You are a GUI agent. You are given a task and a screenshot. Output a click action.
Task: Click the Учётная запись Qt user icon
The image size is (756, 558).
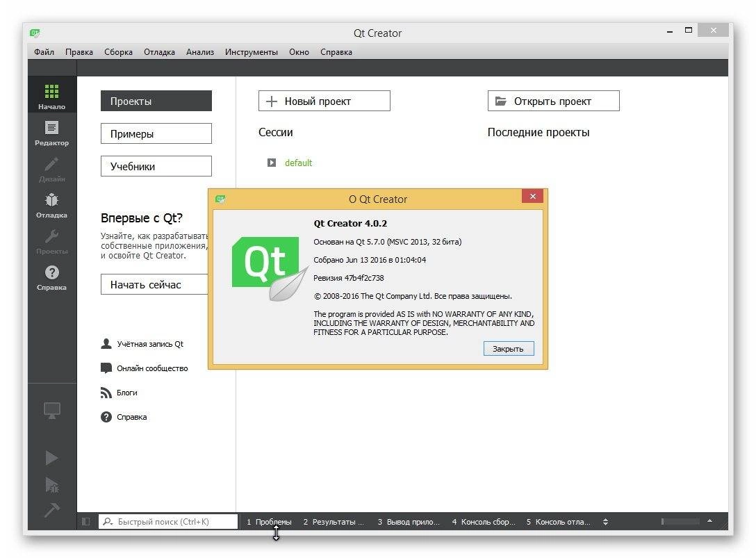point(106,344)
